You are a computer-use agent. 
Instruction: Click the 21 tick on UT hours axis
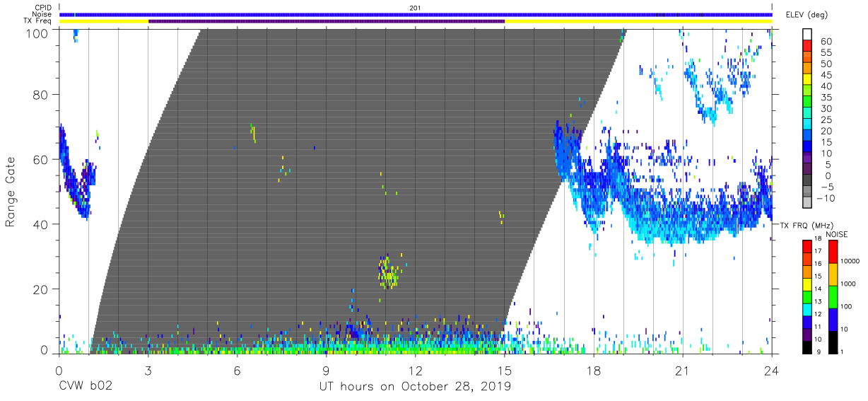click(683, 371)
